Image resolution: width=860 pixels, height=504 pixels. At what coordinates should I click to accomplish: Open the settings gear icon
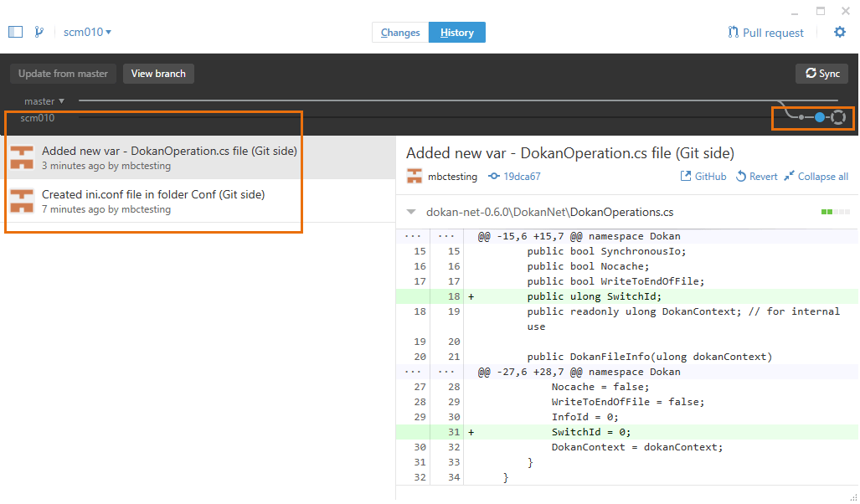[840, 32]
